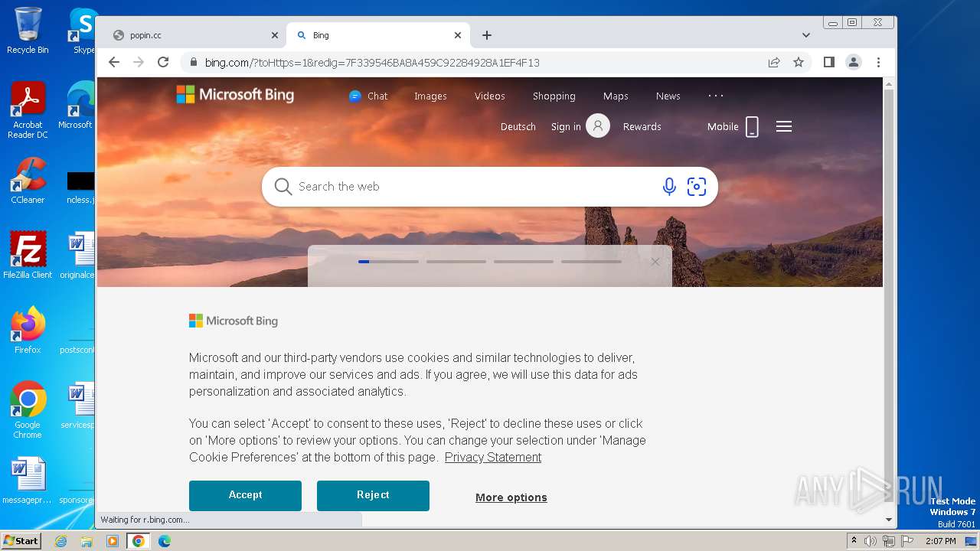
Task: Open File Explorer from taskbar
Action: click(x=87, y=541)
